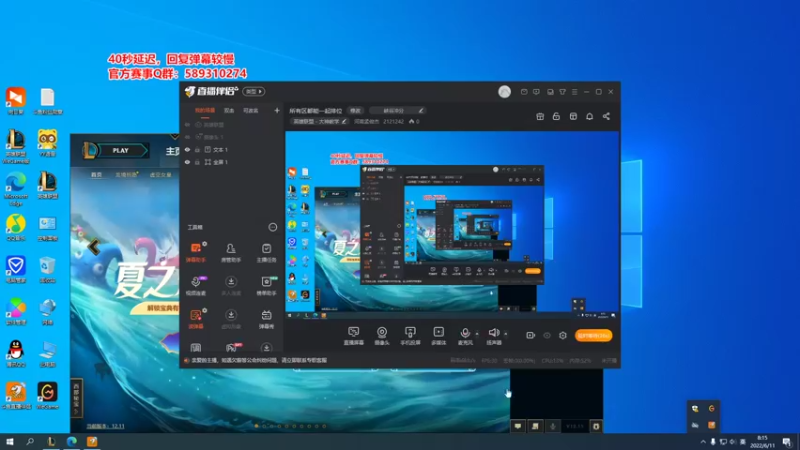The width and height of the screenshot is (800, 450).
Task: Start streaming with orange button
Action: click(x=593, y=335)
